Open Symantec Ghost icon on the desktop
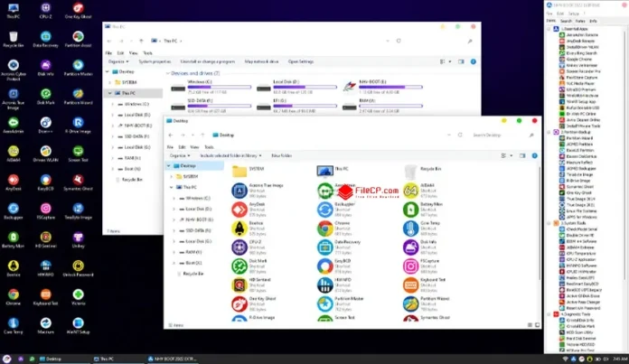Viewport: 629px width, 364px height. point(79,182)
